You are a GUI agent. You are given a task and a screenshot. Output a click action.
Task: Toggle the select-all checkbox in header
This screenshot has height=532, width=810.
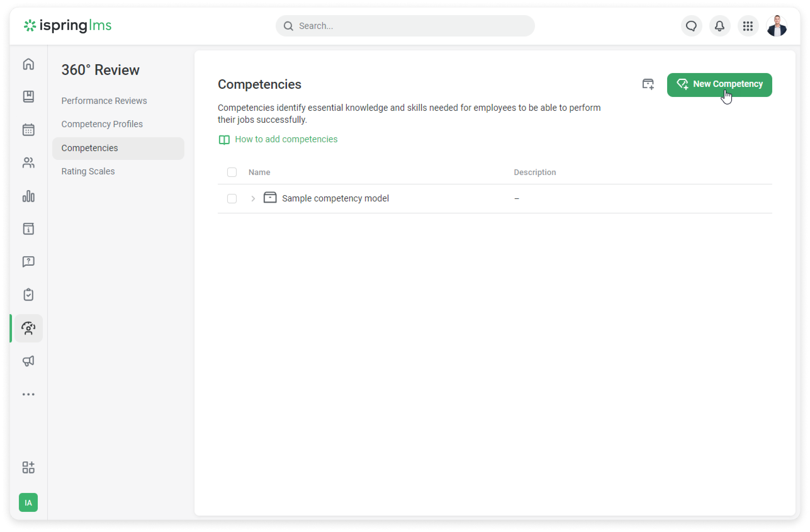click(x=232, y=172)
